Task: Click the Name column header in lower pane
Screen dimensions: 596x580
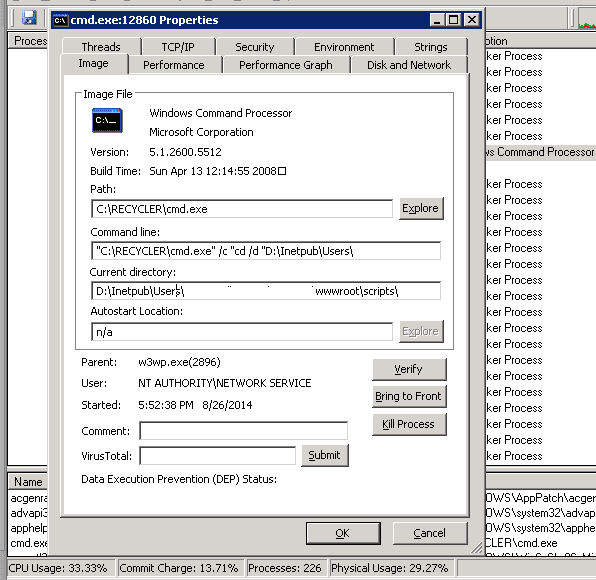Action: point(28,482)
